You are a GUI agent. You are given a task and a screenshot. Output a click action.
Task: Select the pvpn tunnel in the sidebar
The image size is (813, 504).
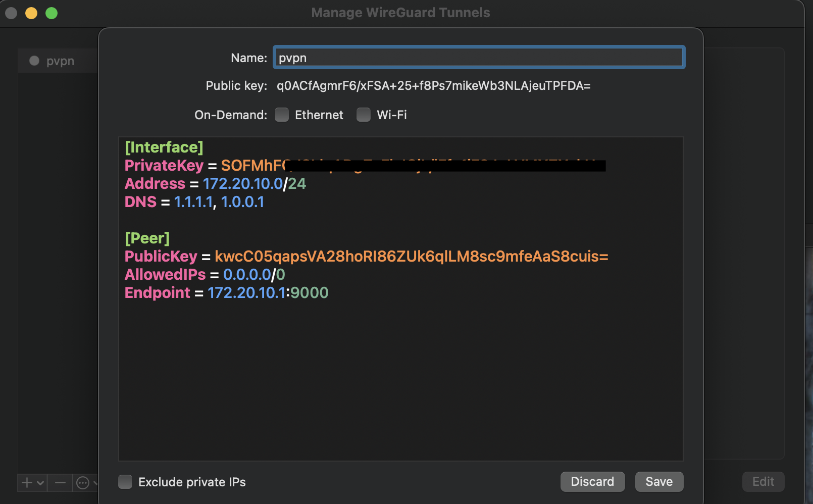[60, 61]
